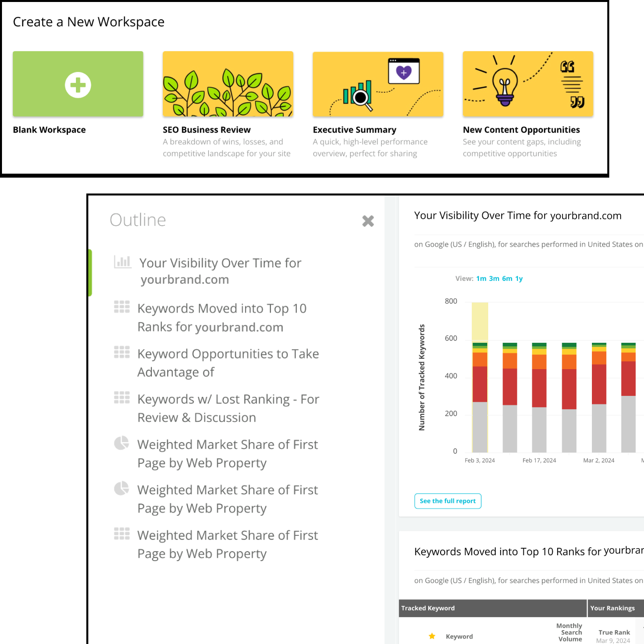Viewport: 644px width, 644px height.
Task: Click the table icon beside last Weighted Market Share item
Action: [122, 533]
